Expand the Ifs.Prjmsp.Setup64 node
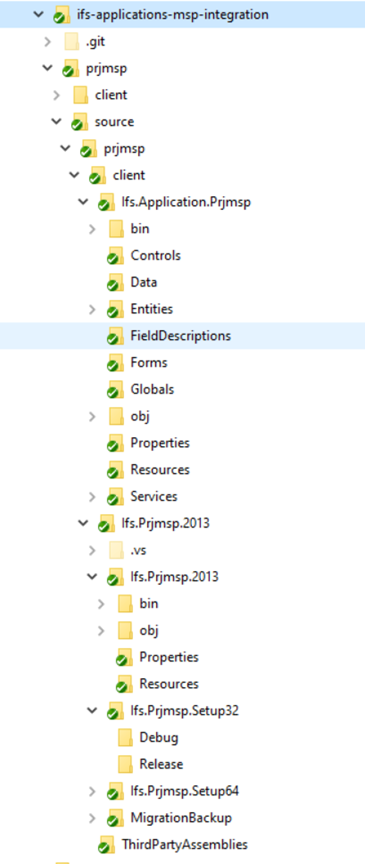This screenshot has width=365, height=864. pos(92,792)
